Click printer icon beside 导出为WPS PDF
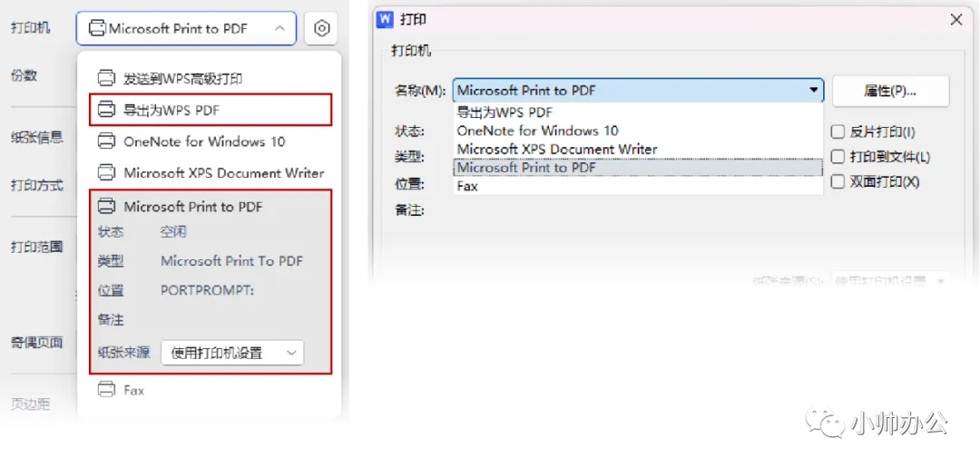Screen dimensions: 980x467 [x=107, y=110]
